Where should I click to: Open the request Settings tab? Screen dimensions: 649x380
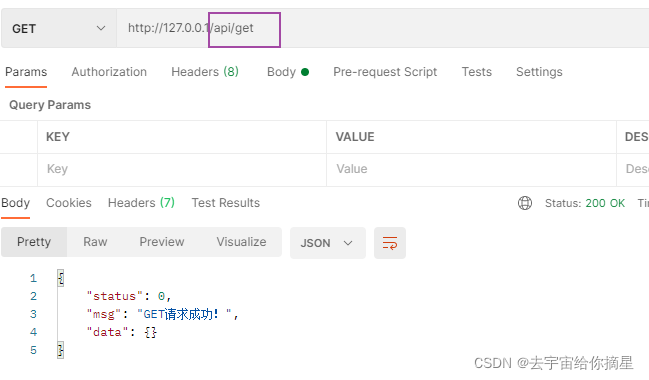click(539, 72)
